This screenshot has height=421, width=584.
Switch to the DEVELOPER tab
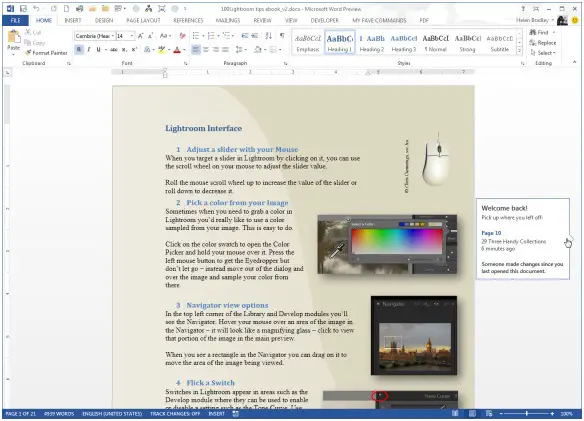point(324,20)
